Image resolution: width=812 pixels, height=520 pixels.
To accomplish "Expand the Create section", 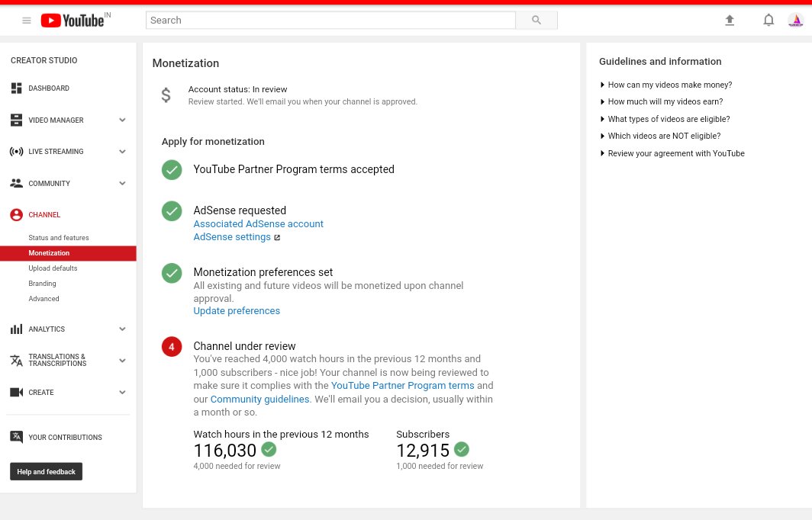I will coord(122,392).
